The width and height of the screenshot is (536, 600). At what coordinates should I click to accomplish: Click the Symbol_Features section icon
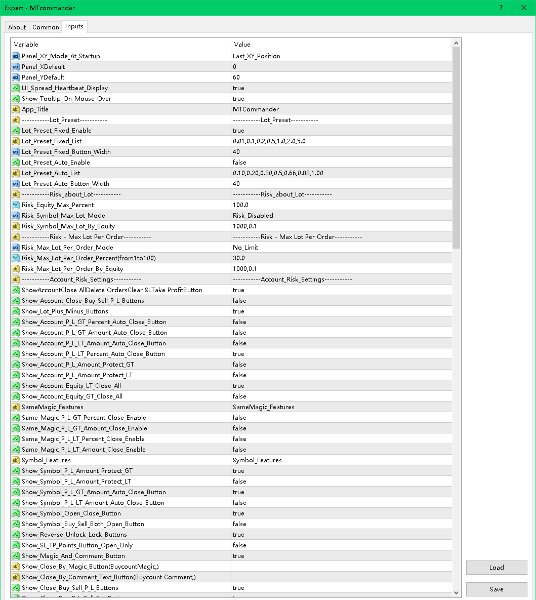pos(16,460)
